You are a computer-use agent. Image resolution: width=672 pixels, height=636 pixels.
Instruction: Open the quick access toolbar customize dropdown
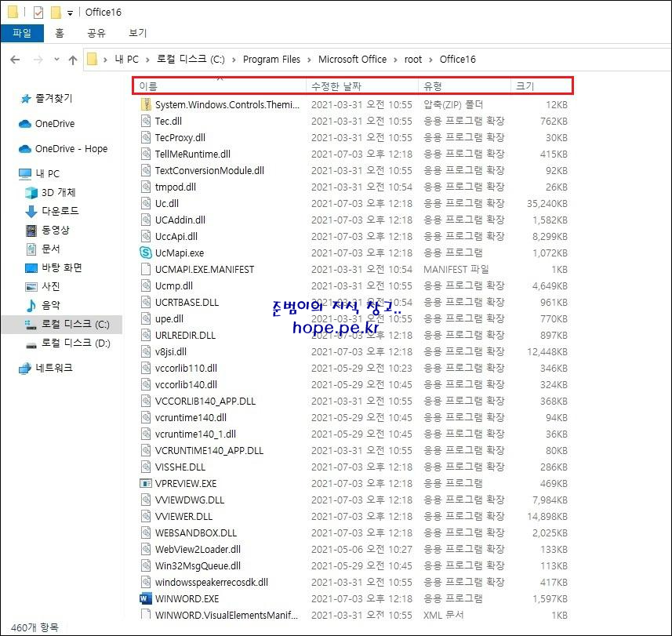70,13
